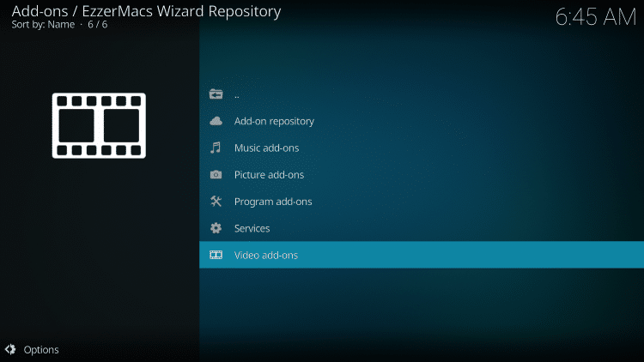The height and width of the screenshot is (362, 644).
Task: Open the Music add-ons category
Action: point(266,148)
